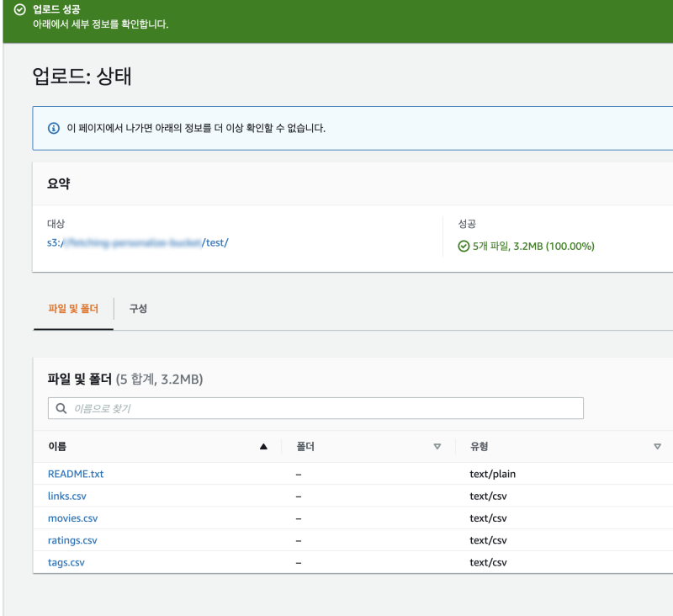Viewport: 673px width, 616px height.
Task: Click the 5개 파일, 3.2MB success status text
Action: [533, 247]
